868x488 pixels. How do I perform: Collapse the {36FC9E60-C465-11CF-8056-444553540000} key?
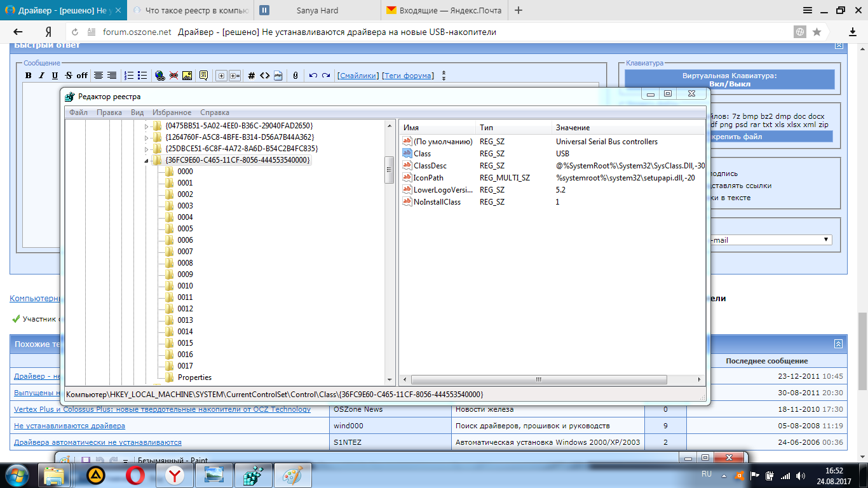[146, 160]
